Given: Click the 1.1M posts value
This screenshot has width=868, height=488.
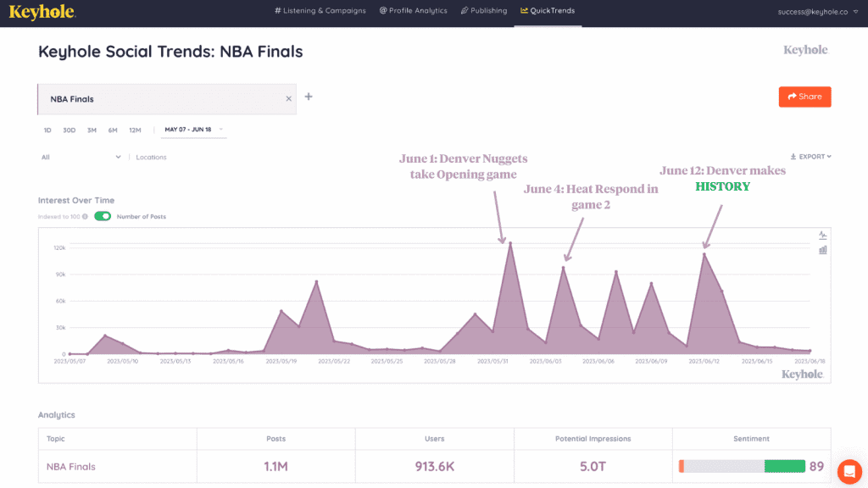Looking at the screenshot, I should click(x=275, y=467).
